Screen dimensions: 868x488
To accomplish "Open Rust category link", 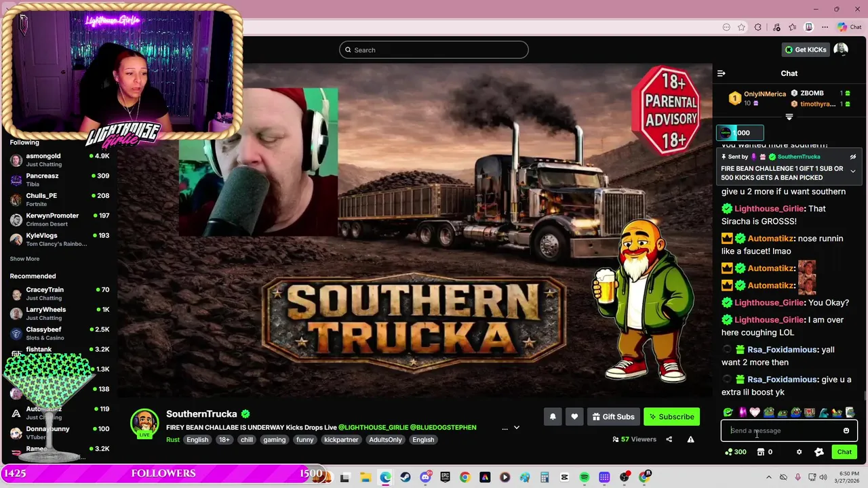I will (173, 440).
